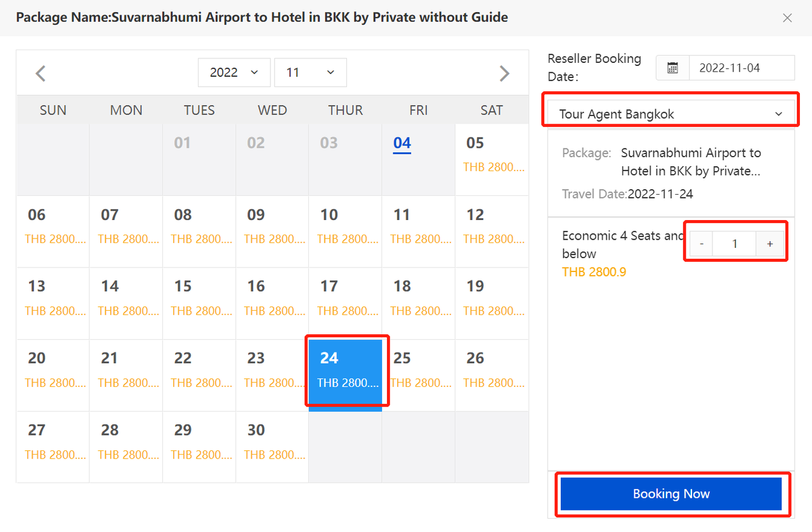Choose November 12 date cell
This screenshot has width=812, height=532.
pos(492,227)
